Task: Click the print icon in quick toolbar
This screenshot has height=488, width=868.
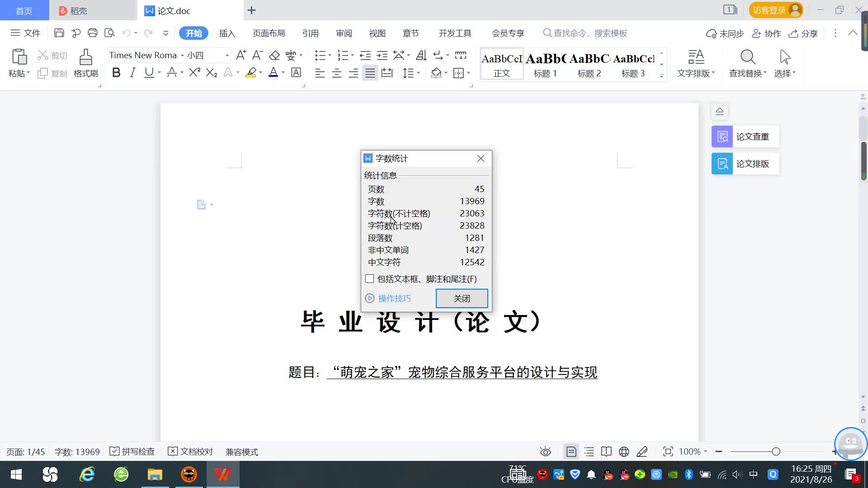Action: [x=93, y=33]
